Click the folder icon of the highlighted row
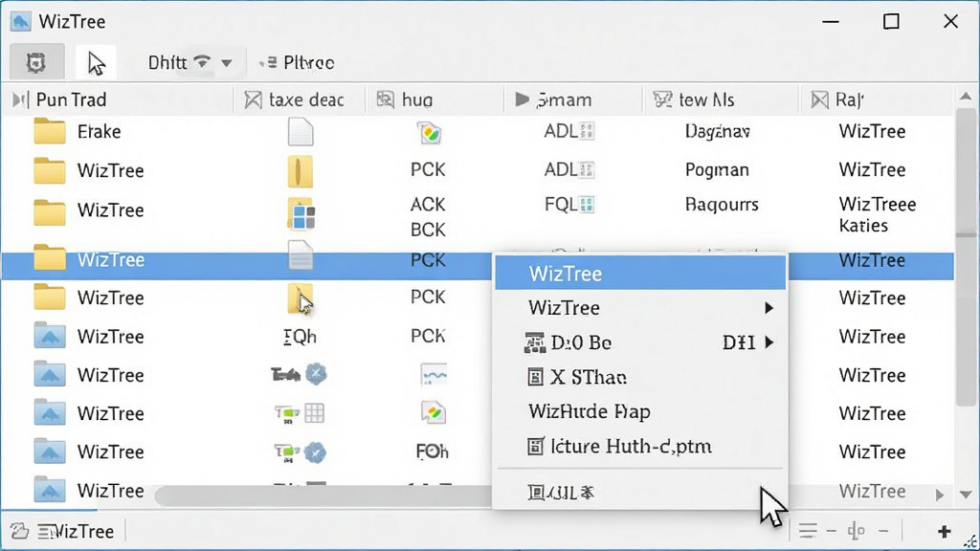The height and width of the screenshot is (551, 980). coord(50,257)
